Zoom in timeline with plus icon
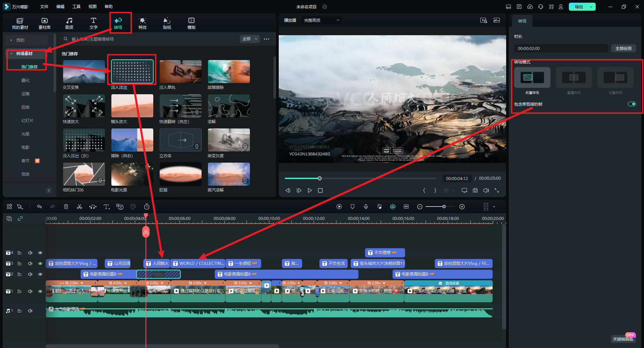644x348 pixels. [462, 207]
